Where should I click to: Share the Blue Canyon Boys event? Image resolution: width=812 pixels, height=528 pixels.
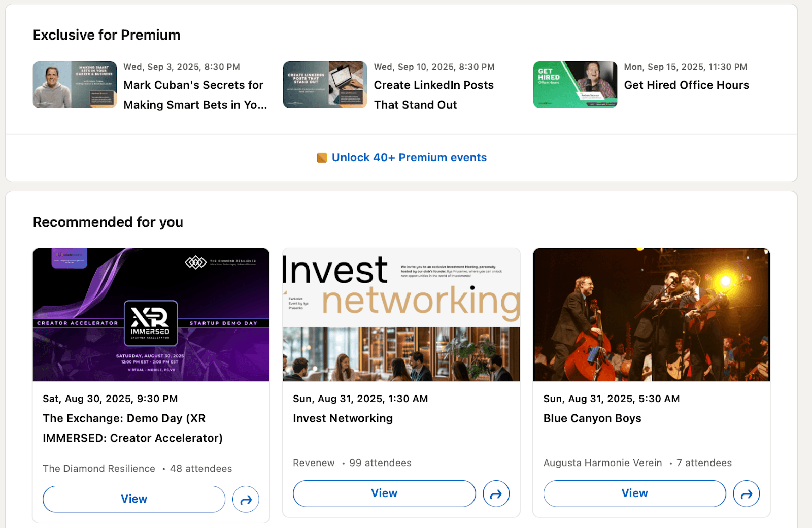[x=747, y=493]
